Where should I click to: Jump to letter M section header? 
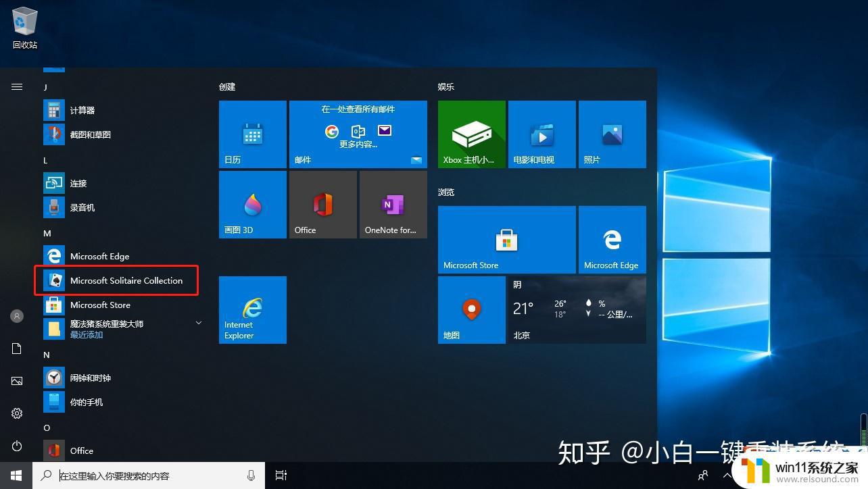pyautogui.click(x=47, y=233)
